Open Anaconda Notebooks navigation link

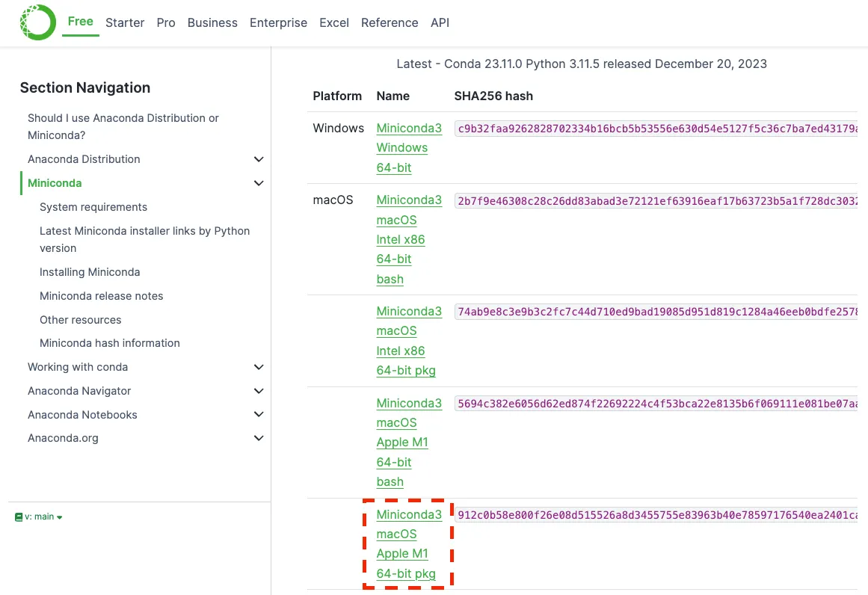click(82, 415)
